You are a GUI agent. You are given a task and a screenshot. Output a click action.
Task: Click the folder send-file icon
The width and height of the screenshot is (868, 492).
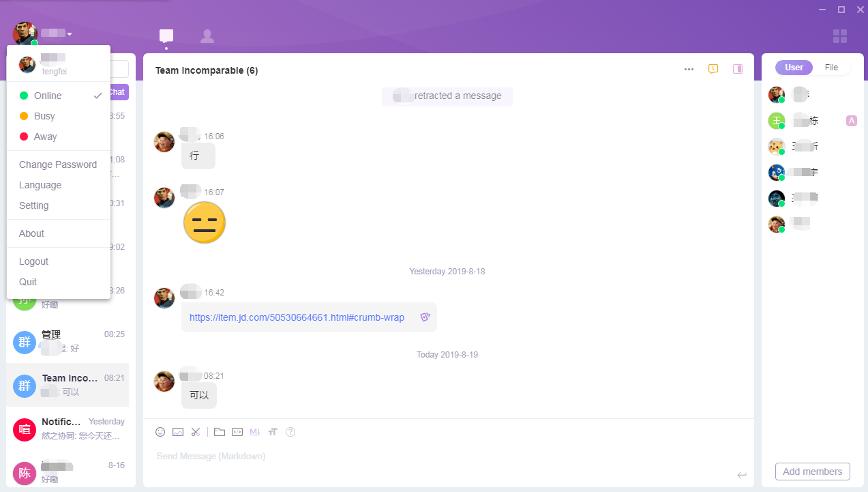[x=219, y=432]
